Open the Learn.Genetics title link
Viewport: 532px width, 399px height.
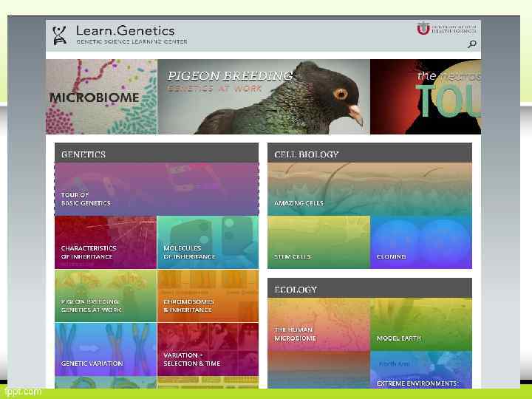(126, 30)
